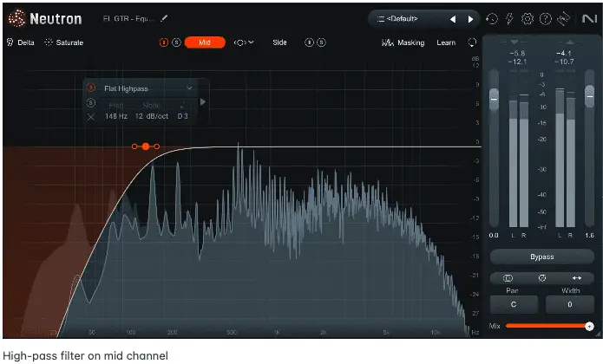Viewport: 603px width, 364px height.
Task: Click the reset EQ circular arrow icon
Action: click(472, 42)
